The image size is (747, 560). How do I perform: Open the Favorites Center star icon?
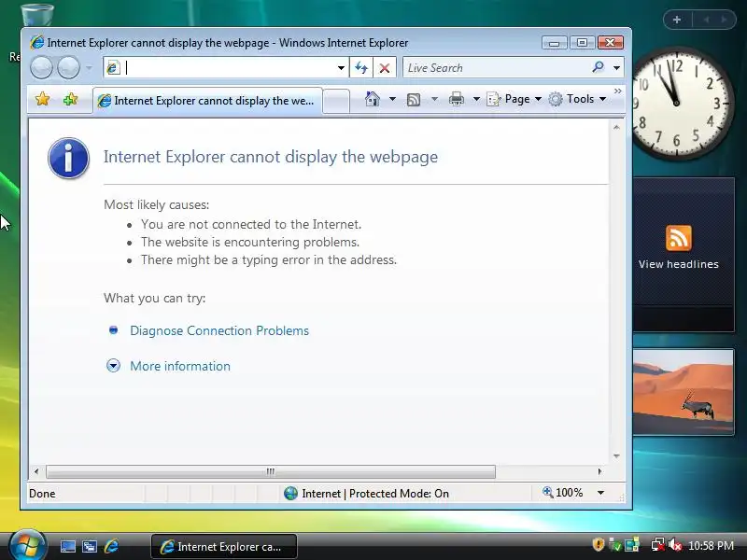tap(42, 99)
